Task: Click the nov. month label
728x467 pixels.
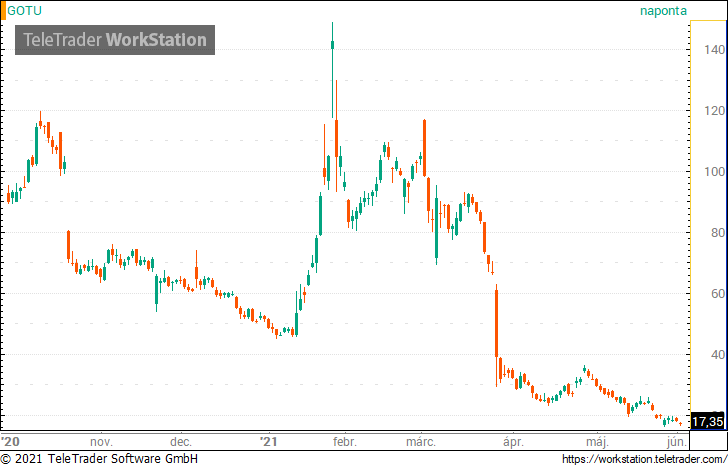Action: 101,441
